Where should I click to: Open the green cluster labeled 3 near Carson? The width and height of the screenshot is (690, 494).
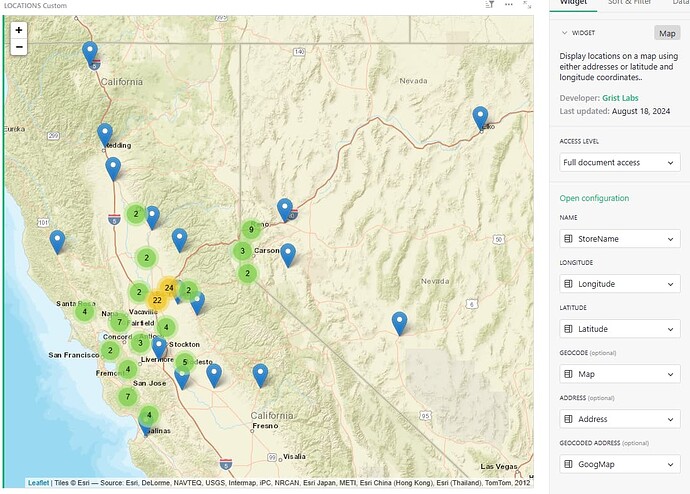(x=242, y=251)
